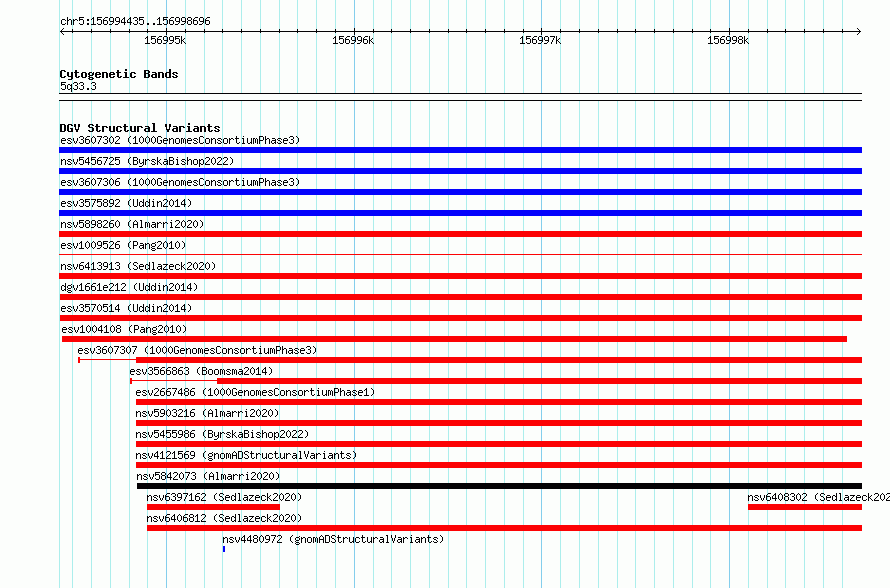
Task: Open nsv5455986 (ByrskaBishop2022) label
Action: click(222, 434)
